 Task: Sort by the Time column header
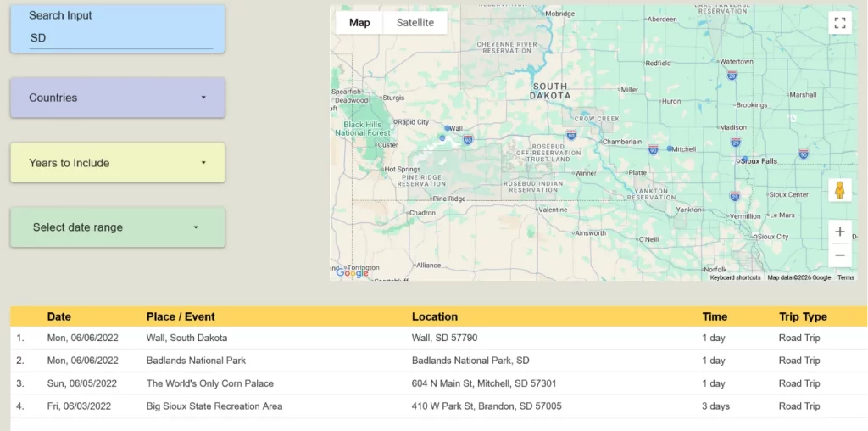point(715,316)
